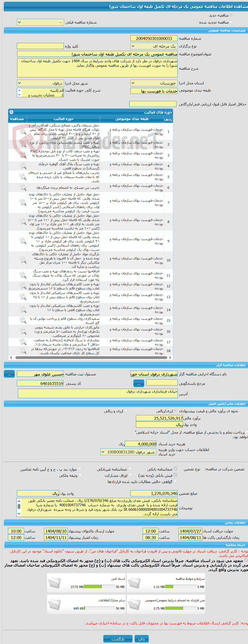The image size is (248, 644).
Task: Open the استان محل اجرا dropdown
Action: pyautogui.click(x=154, y=83)
